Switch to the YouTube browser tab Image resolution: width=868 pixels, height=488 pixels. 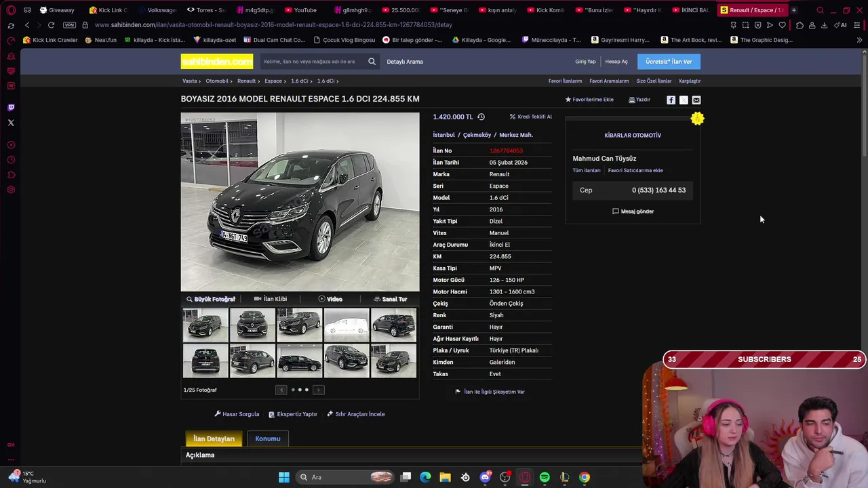(x=300, y=10)
